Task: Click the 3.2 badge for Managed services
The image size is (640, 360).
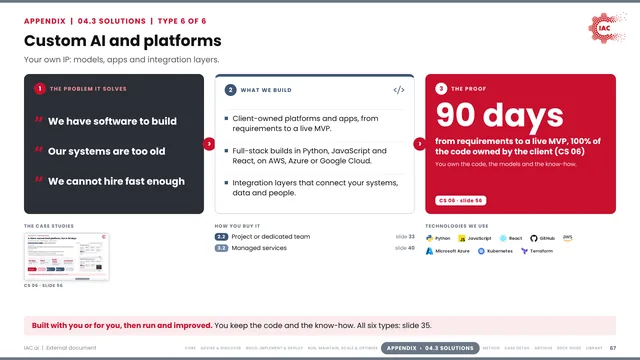Action: [221, 248]
